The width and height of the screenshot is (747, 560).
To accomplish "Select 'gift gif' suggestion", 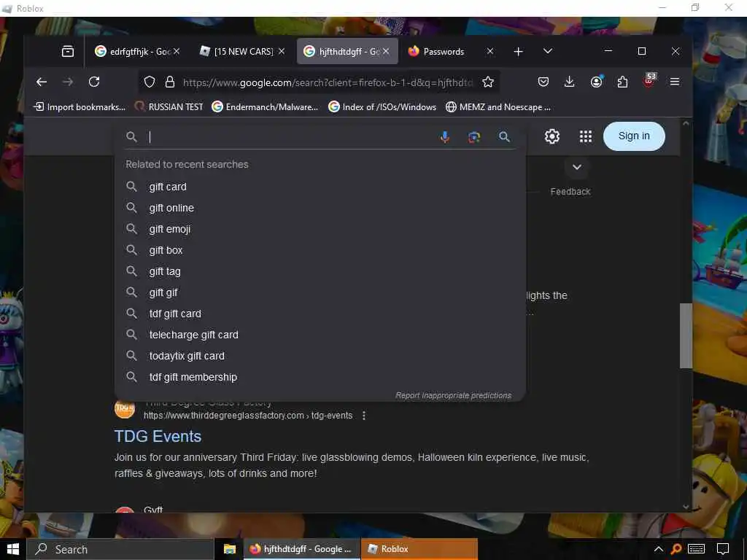I will (x=320, y=292).
